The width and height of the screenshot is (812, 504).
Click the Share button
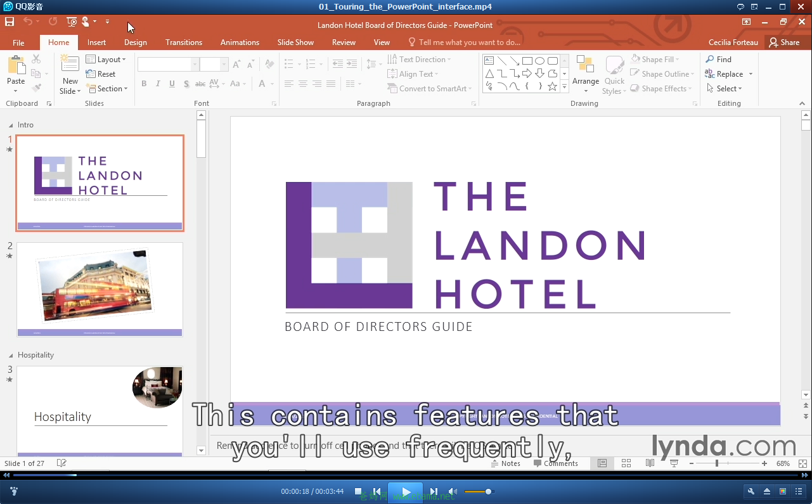pos(785,42)
